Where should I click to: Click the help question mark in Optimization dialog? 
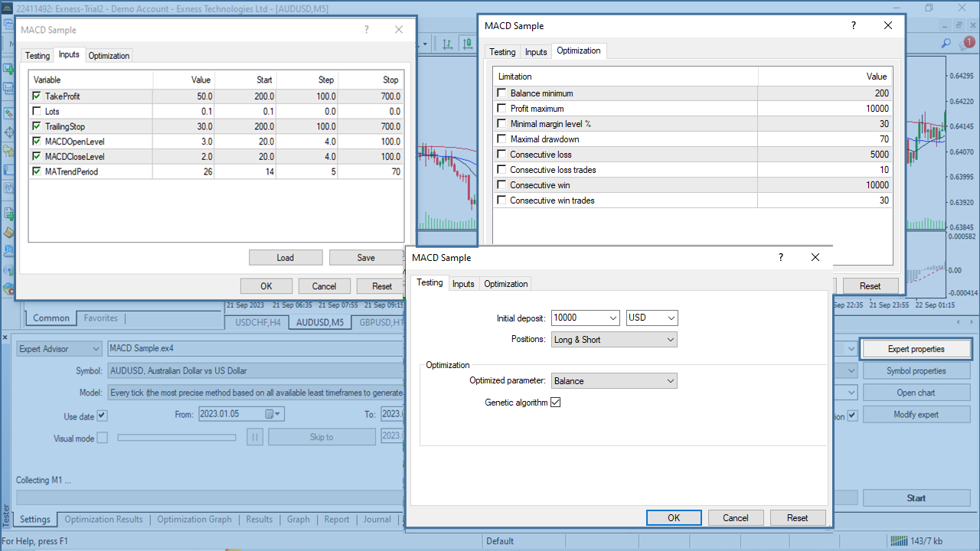pyautogui.click(x=854, y=25)
